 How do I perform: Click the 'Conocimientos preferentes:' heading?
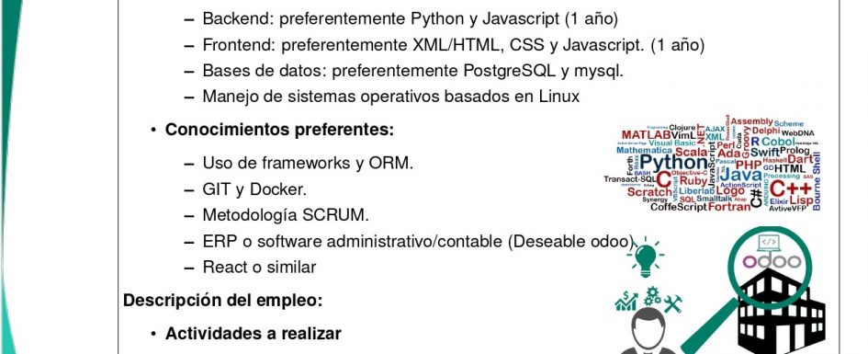(279, 130)
